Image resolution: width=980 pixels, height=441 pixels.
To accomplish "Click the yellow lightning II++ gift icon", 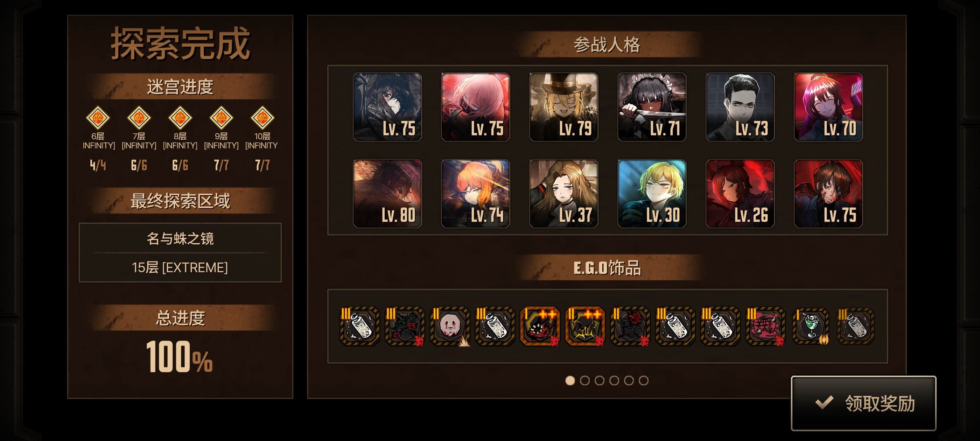I will pyautogui.click(x=585, y=326).
